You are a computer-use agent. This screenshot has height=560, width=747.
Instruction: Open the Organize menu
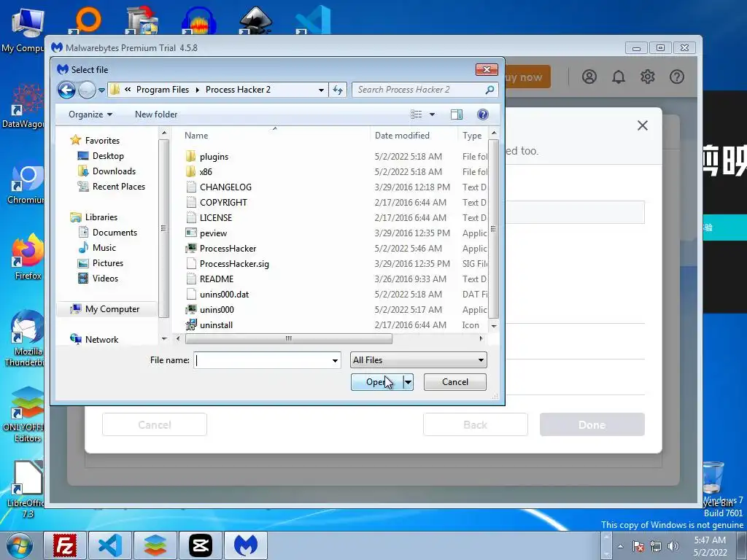click(90, 114)
